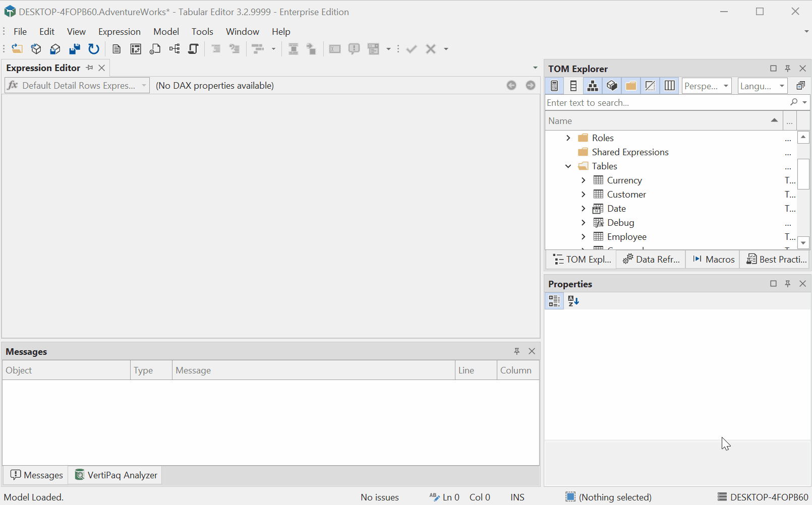Expand the Roles folder node
The image size is (812, 505).
[568, 138]
